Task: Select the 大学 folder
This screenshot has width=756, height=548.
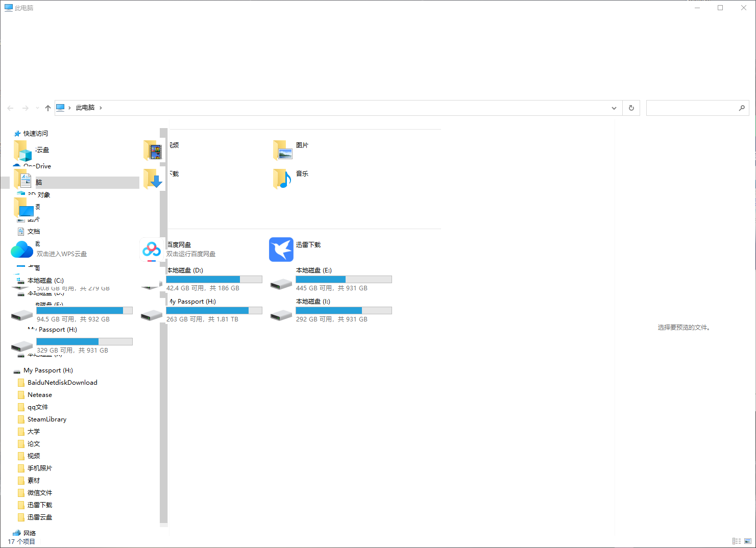Action: click(x=34, y=432)
